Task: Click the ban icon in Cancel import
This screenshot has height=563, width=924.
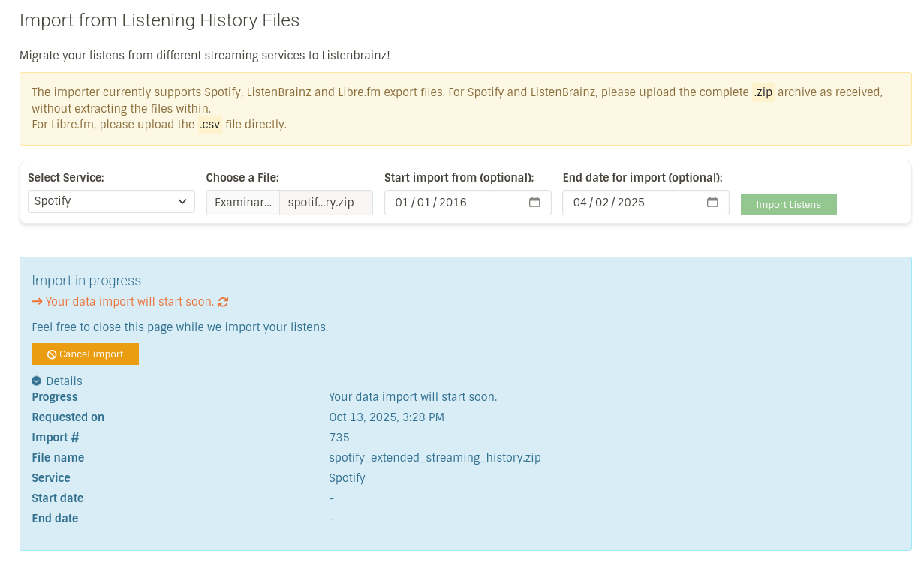Action: coord(52,354)
